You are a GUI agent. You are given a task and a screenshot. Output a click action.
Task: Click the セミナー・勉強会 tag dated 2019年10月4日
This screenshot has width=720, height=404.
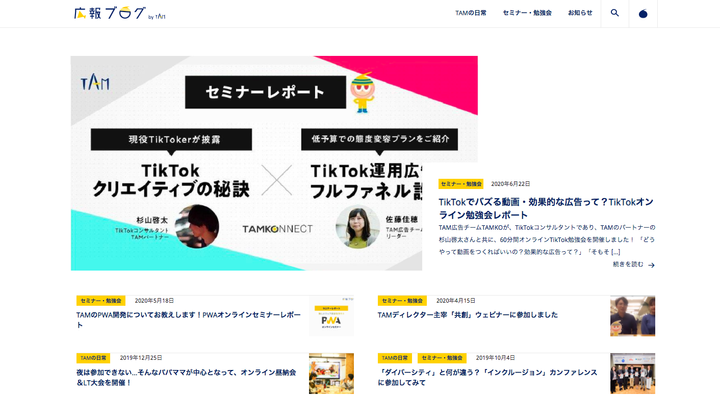pos(442,358)
